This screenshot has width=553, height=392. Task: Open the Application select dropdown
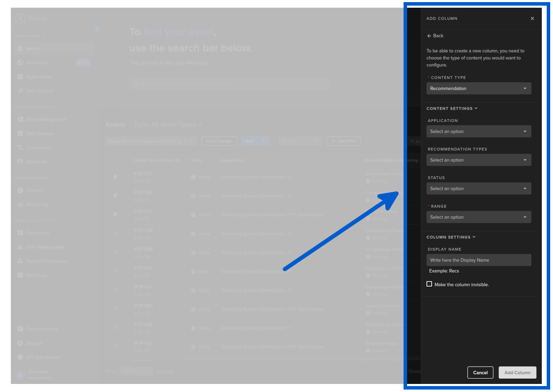pos(478,132)
